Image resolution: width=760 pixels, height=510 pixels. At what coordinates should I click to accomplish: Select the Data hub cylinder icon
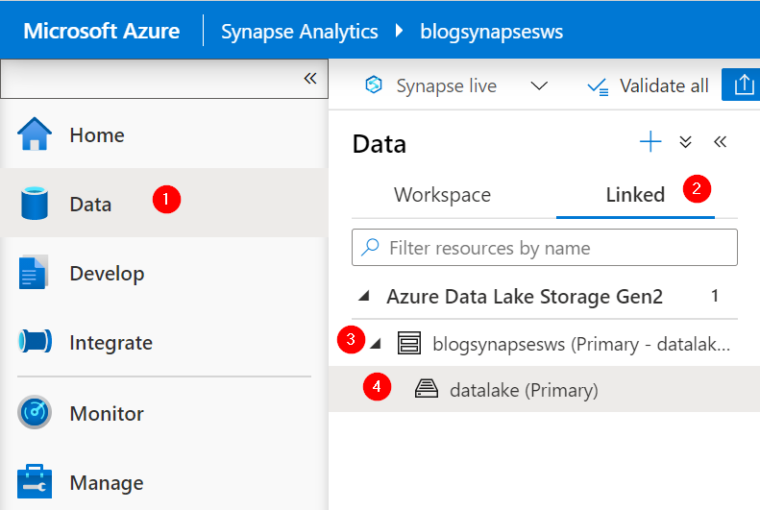click(34, 203)
